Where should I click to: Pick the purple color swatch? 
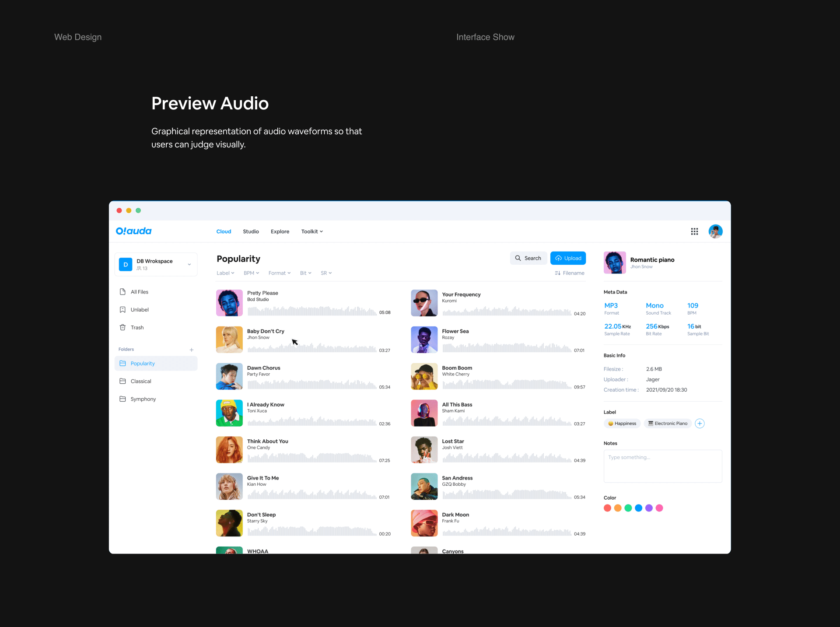tap(649, 508)
